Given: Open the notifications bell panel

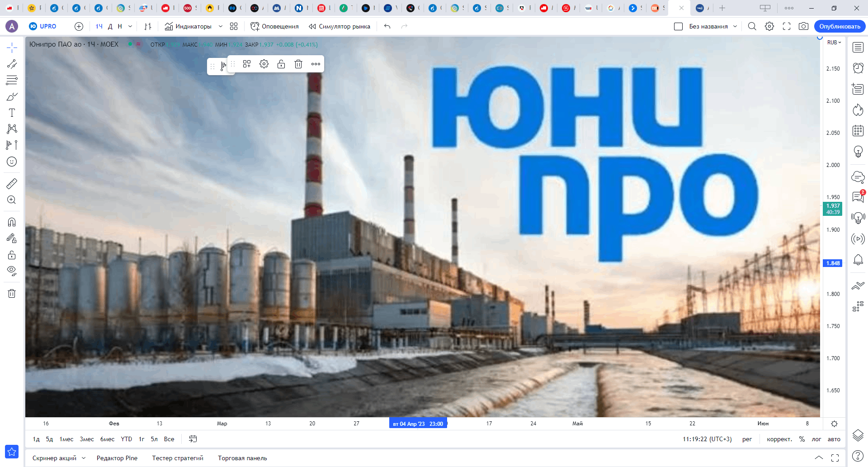Looking at the screenshot, I should point(858,259).
